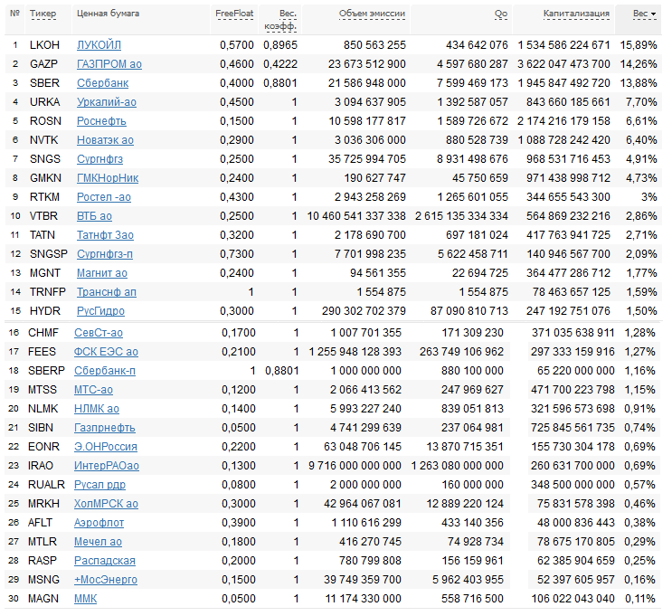The height and width of the screenshot is (616, 672).
Task: Open the Татнфт 3ао link
Action: click(x=105, y=235)
